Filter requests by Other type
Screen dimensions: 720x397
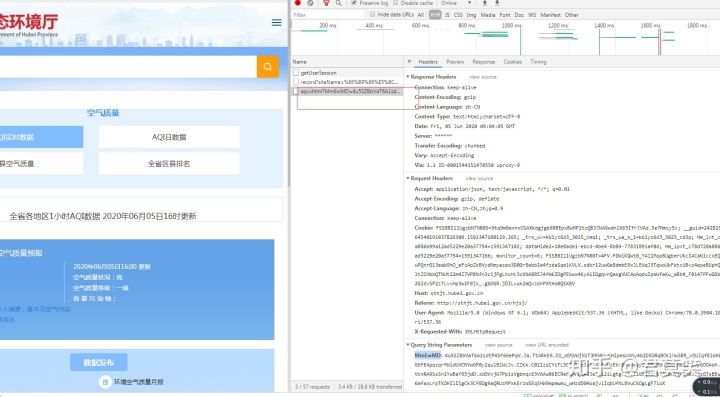pos(572,15)
